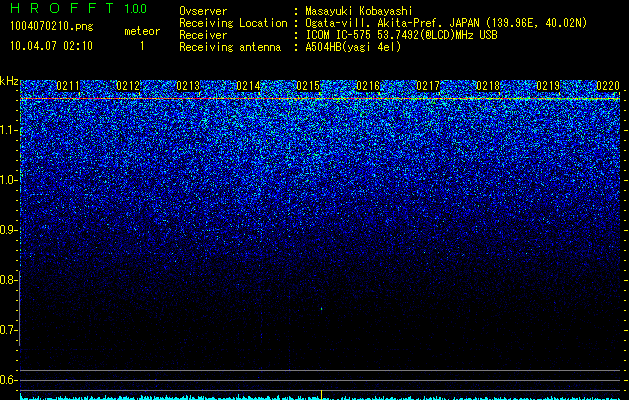Click the observer name Masayuki Kobayashi
This screenshot has height=400, width=629.
pos(359,12)
